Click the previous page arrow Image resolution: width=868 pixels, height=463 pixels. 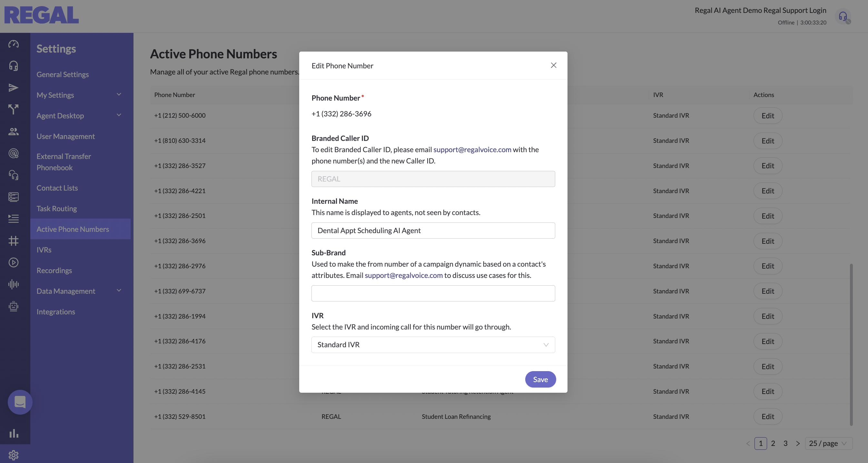tap(748, 443)
